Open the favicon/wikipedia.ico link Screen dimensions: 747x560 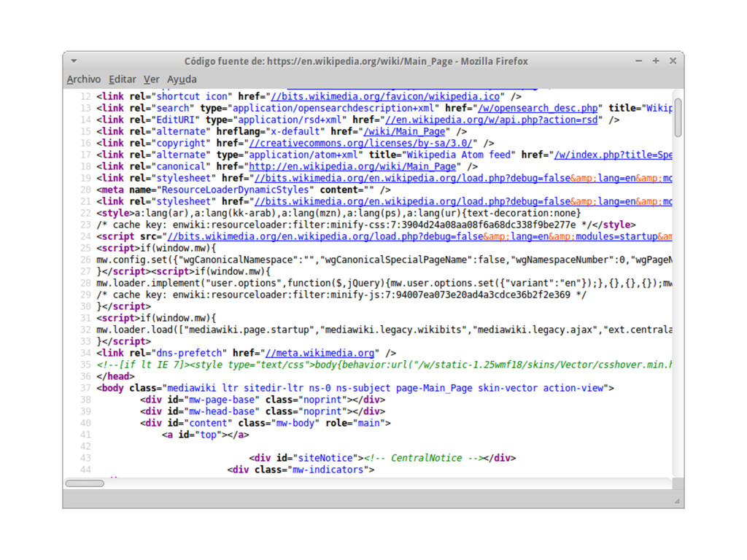385,96
